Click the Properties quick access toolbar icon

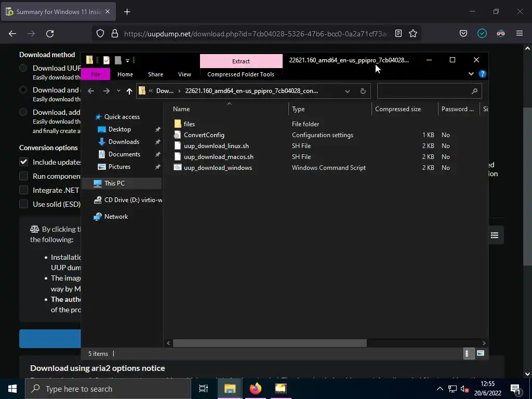106,60
